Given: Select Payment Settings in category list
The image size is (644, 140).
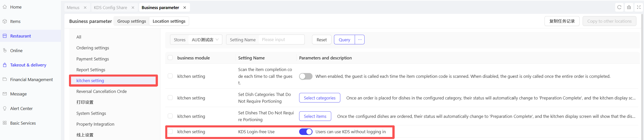Looking at the screenshot, I should 92,59.
